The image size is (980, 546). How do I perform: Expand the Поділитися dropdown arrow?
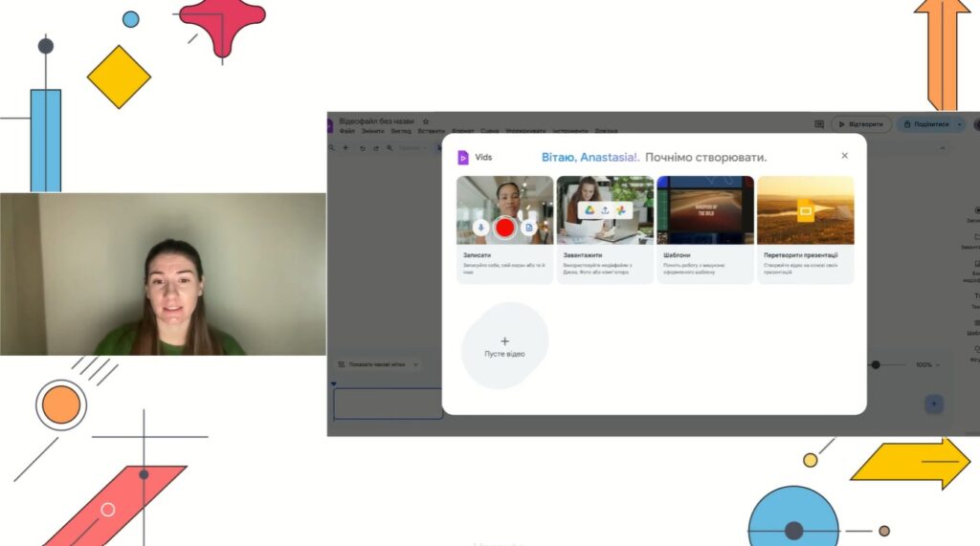958,124
